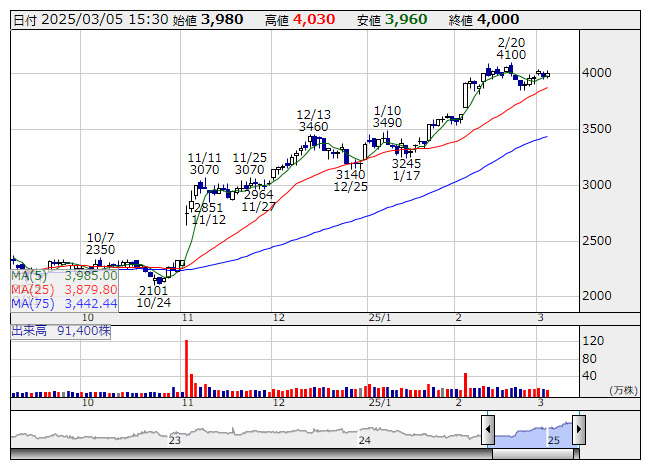Click the MA(25) 3,879.80 legend entry
This screenshot has height=470, width=653.
click(x=64, y=289)
